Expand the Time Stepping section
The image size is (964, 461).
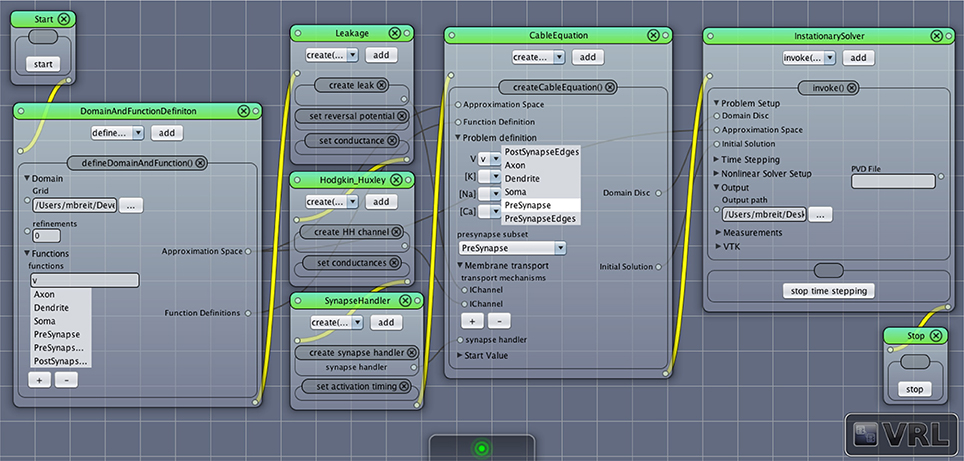pos(716,159)
